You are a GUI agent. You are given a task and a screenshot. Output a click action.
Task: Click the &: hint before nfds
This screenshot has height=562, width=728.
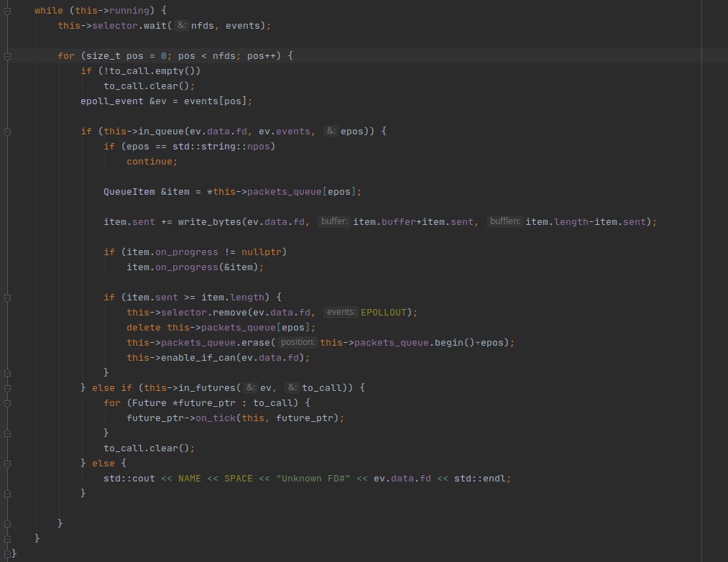pyautogui.click(x=182, y=25)
